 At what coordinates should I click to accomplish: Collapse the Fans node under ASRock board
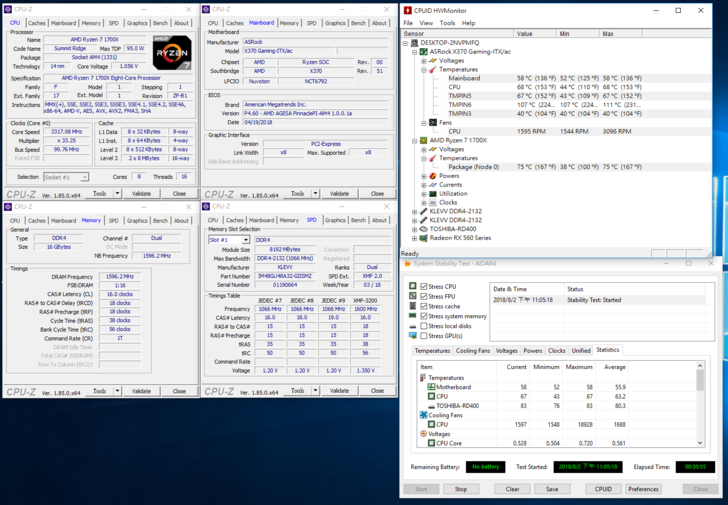point(424,122)
